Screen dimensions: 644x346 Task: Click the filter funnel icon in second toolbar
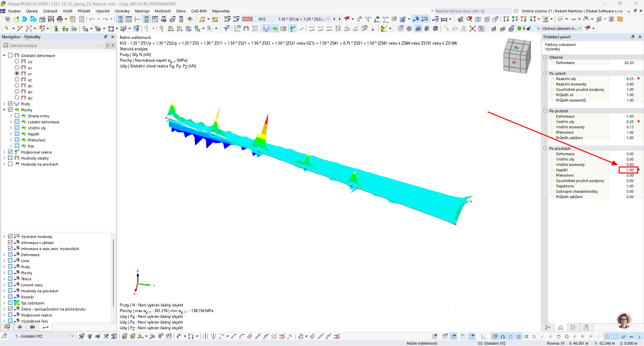click(227, 28)
